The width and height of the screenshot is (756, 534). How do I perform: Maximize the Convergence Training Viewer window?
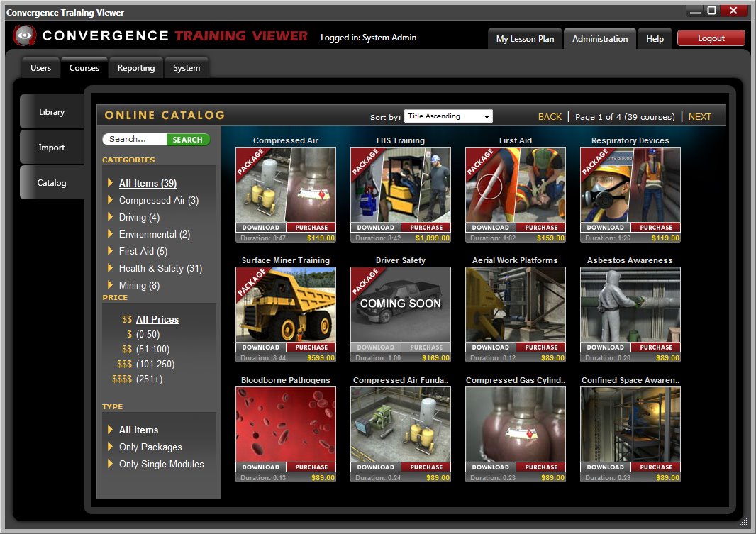(x=711, y=10)
